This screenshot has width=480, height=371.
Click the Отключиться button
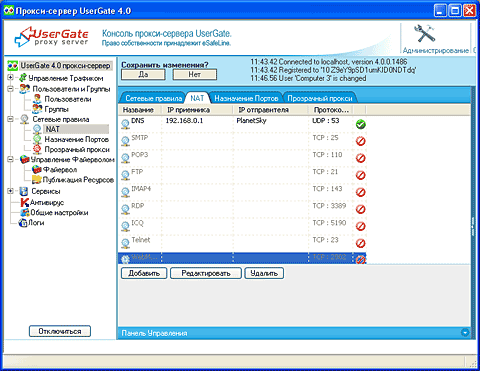pyautogui.click(x=60, y=331)
